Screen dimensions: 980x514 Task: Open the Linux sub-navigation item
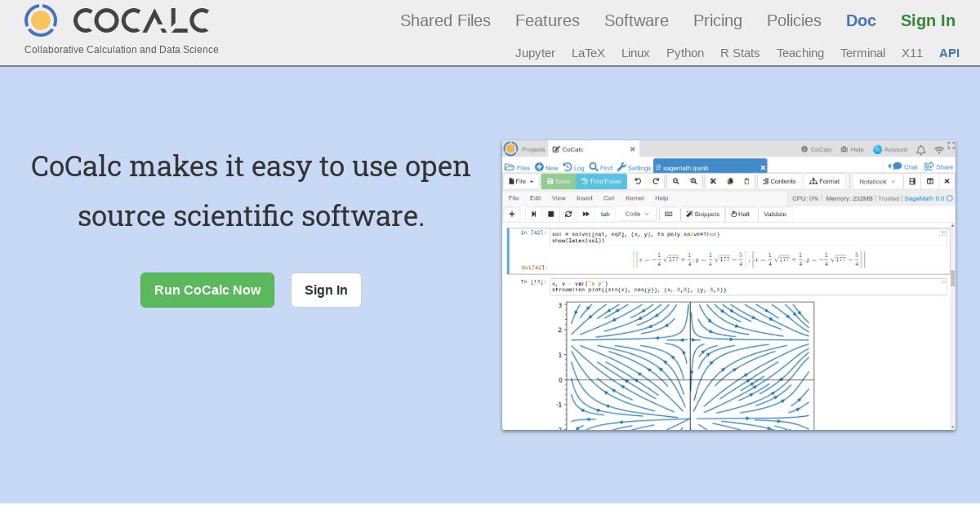click(635, 53)
